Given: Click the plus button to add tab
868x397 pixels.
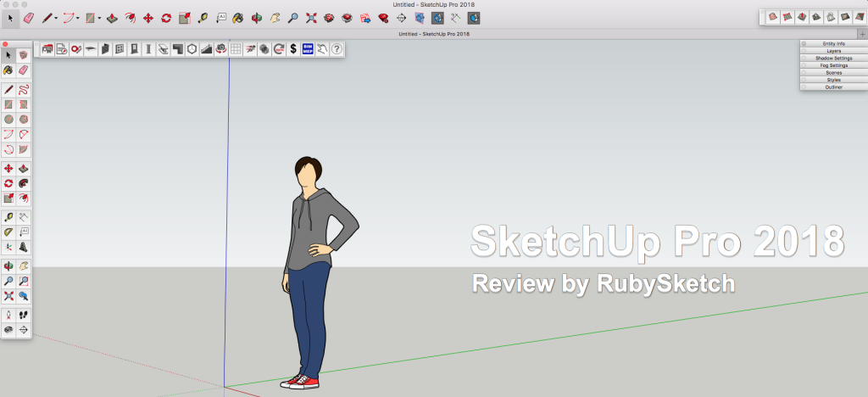Looking at the screenshot, I should [862, 34].
